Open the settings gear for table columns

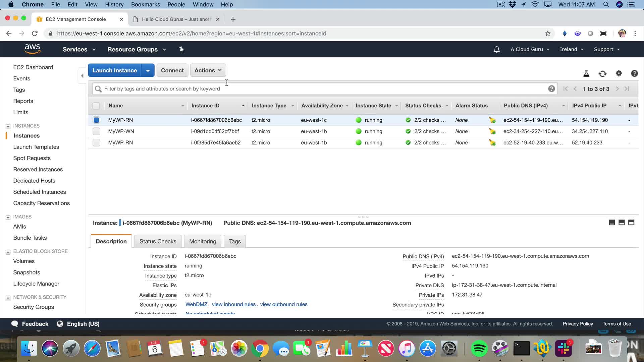click(619, 73)
